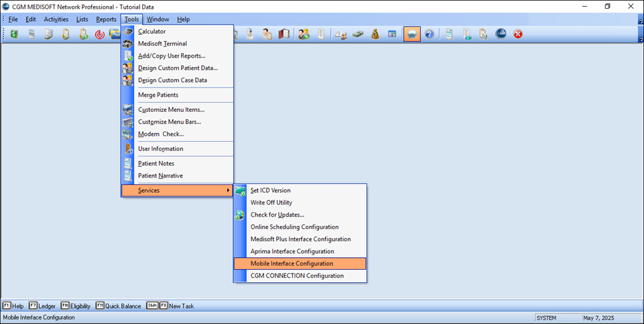
Task: Expand the Services submenu arrow
Action: [x=228, y=190]
